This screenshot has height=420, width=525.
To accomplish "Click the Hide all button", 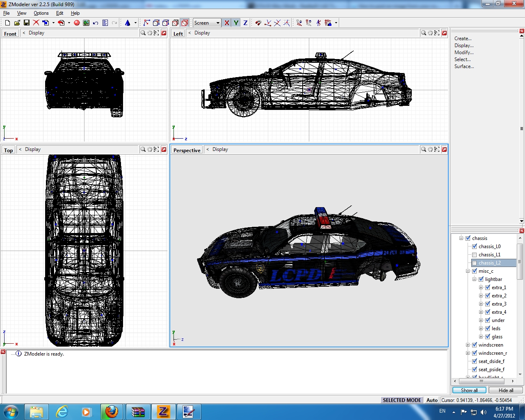I will point(506,390).
